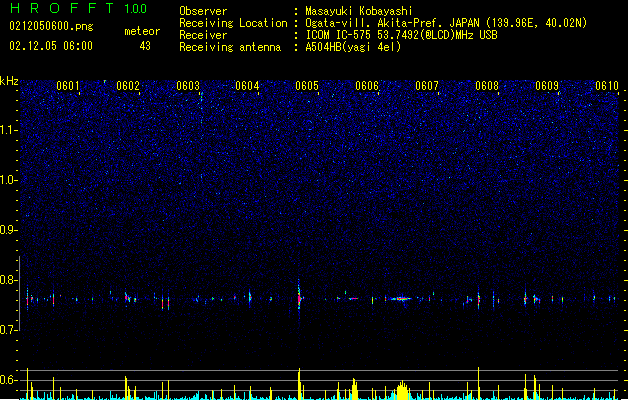Click the 0610 time marker
The width and height of the screenshot is (629, 400).
(607, 86)
